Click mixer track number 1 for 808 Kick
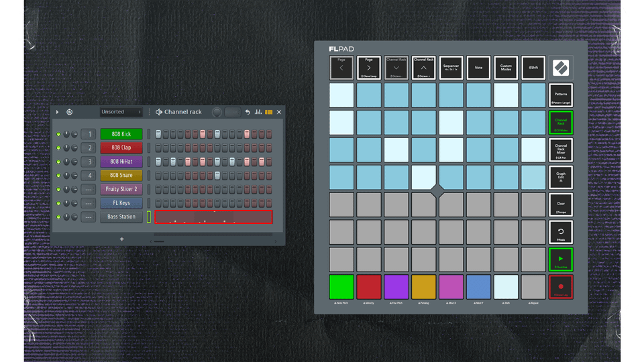 [x=89, y=134]
